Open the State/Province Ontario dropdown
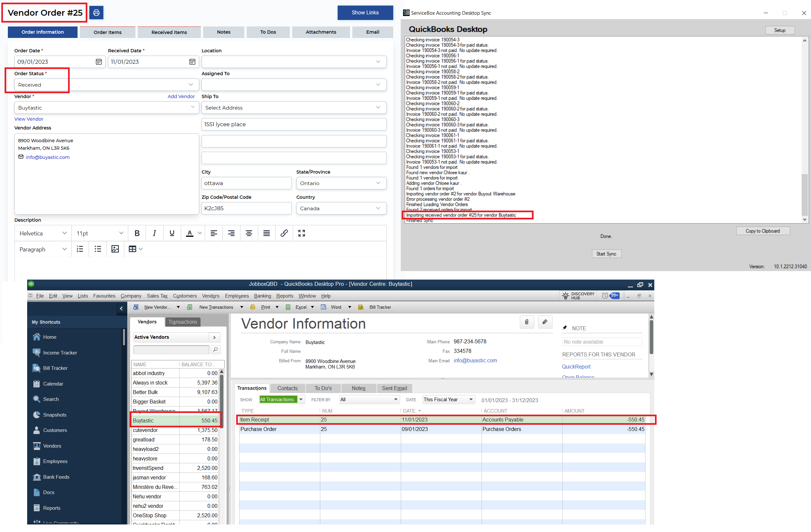 click(x=378, y=183)
